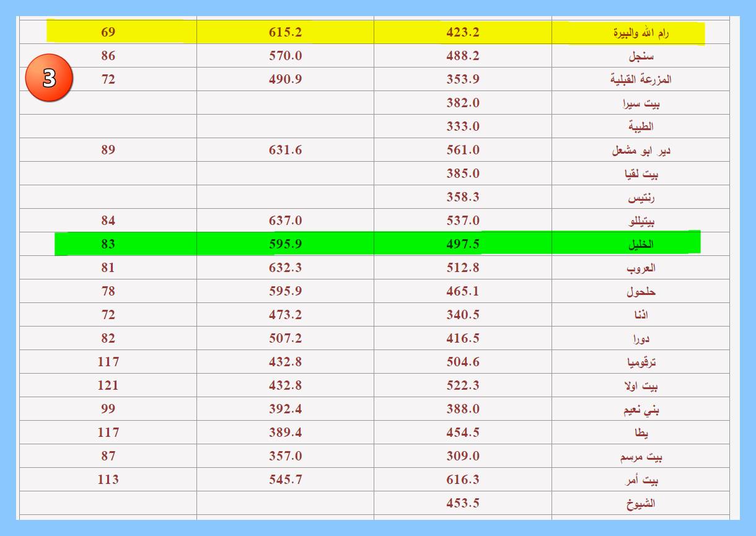Image resolution: width=756 pixels, height=536 pixels.
Task: Select the yellow-highlighted رام الله والبيرة cell
Action: tap(641, 33)
